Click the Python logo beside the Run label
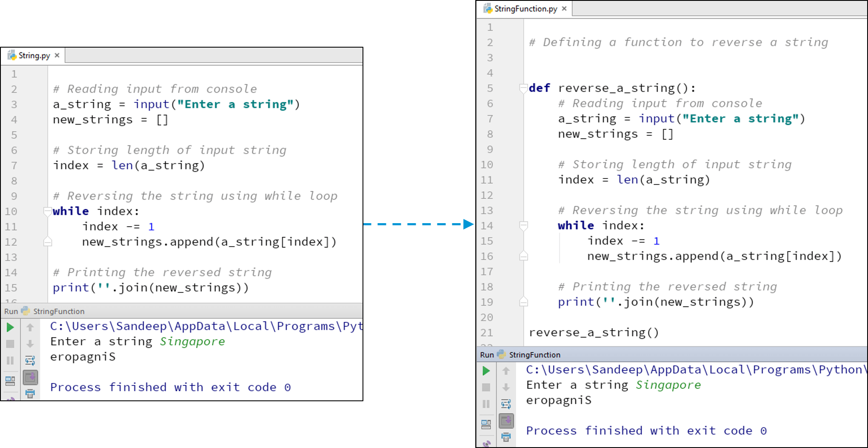Screen dimensions: 868x448 (x=25, y=311)
